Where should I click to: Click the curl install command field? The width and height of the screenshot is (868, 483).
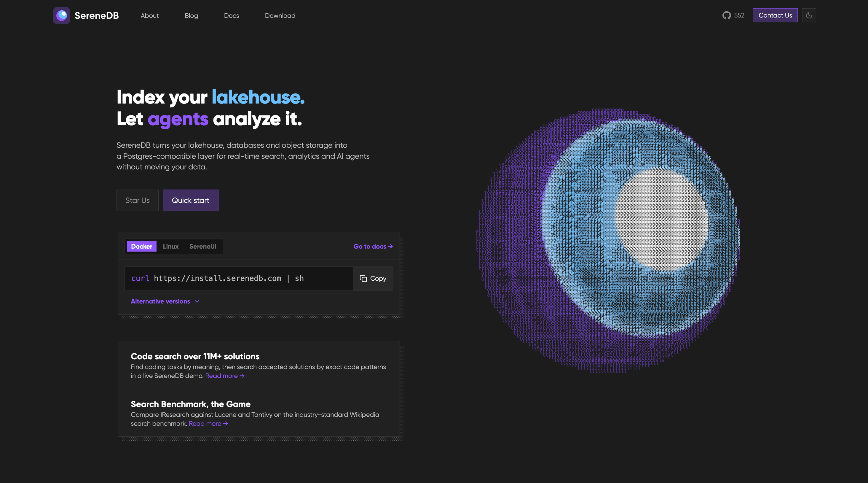click(x=239, y=279)
